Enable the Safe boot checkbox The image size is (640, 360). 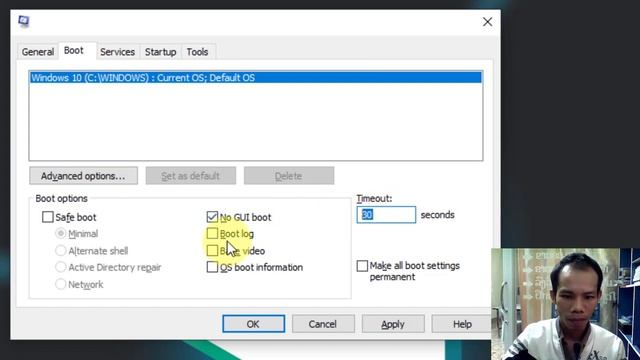click(x=48, y=217)
